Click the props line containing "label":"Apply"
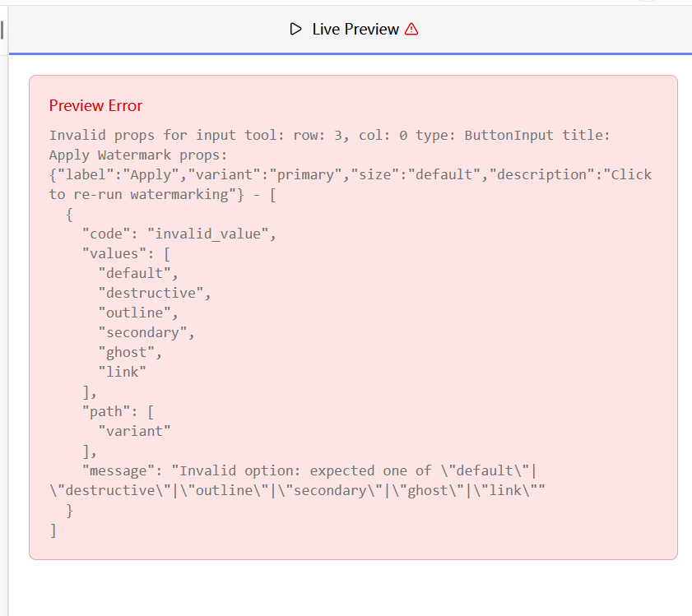 (350, 174)
